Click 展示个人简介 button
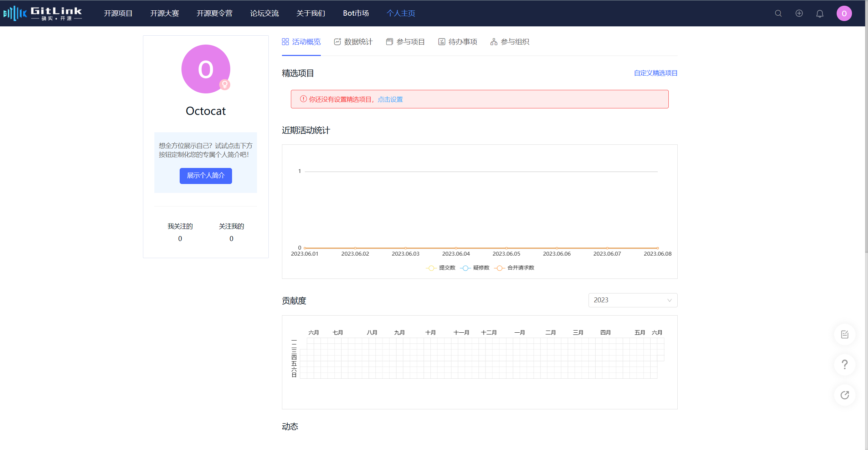This screenshot has width=868, height=450. (206, 176)
